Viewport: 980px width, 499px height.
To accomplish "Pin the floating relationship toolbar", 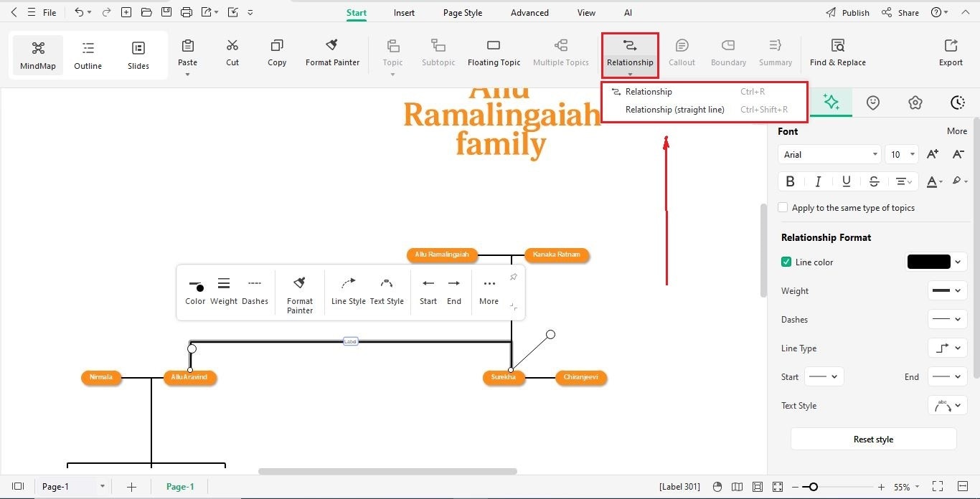I will 513,277.
